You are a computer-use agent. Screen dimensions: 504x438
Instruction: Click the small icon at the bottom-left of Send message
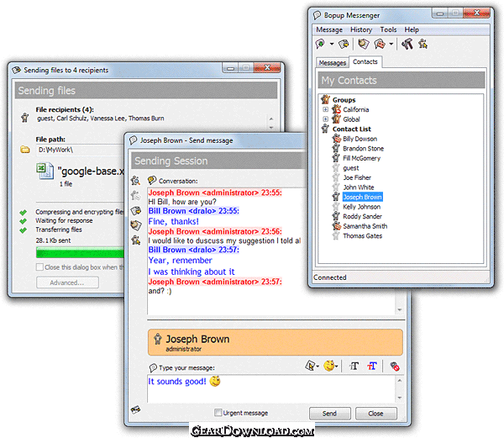[135, 409]
